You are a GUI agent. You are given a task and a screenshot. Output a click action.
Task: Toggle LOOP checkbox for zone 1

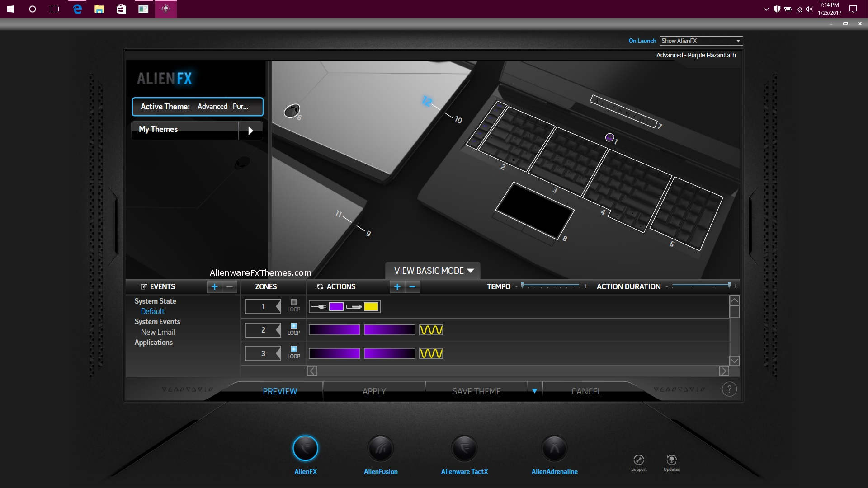(294, 302)
